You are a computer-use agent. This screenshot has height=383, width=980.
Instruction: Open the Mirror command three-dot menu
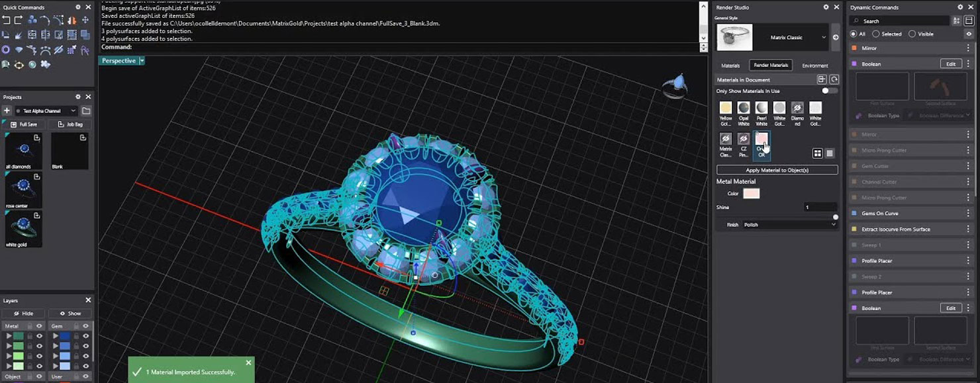pyautogui.click(x=968, y=48)
